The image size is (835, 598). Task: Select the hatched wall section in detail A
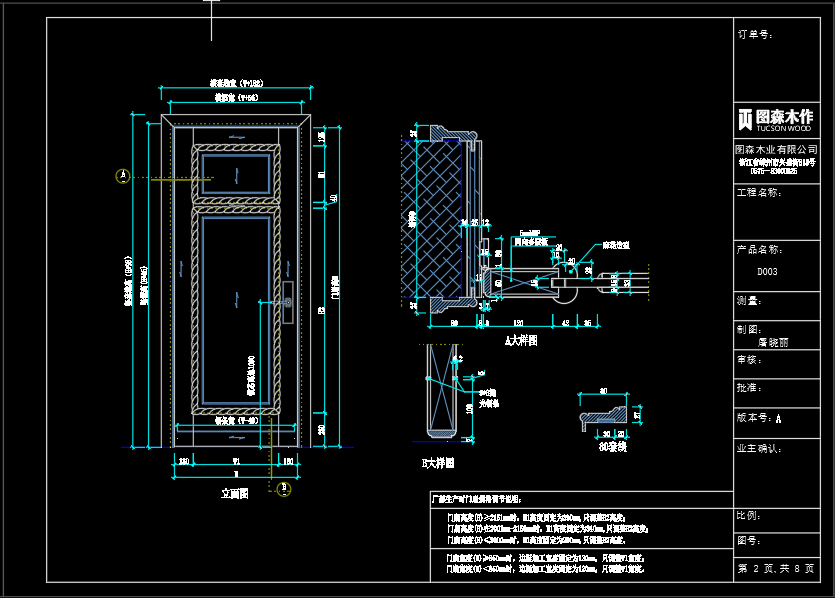pyautogui.click(x=432, y=219)
